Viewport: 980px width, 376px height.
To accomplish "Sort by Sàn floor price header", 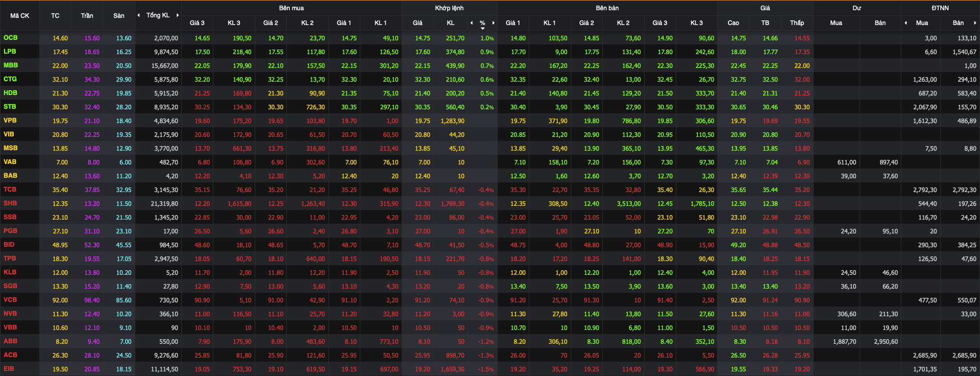I will pyautogui.click(x=119, y=15).
